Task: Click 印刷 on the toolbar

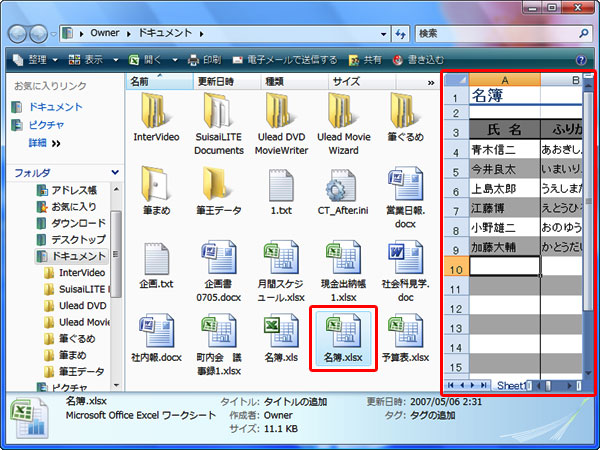Action: pyautogui.click(x=205, y=60)
